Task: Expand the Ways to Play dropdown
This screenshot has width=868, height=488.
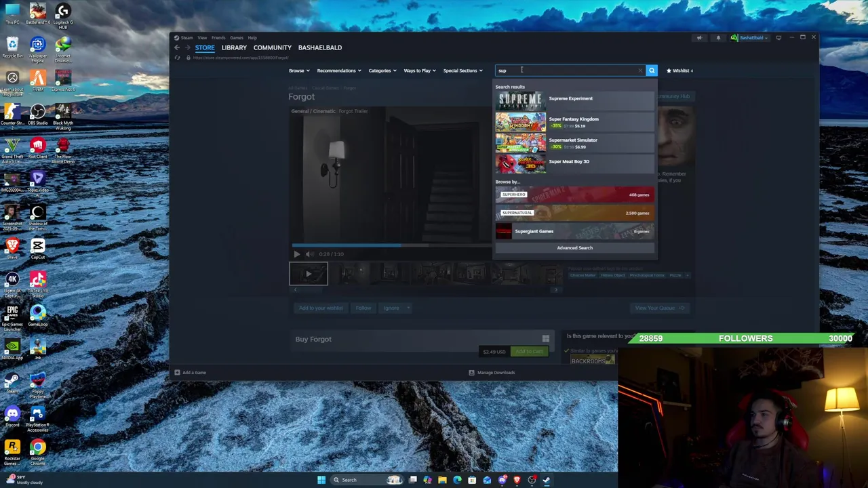Action: (420, 70)
